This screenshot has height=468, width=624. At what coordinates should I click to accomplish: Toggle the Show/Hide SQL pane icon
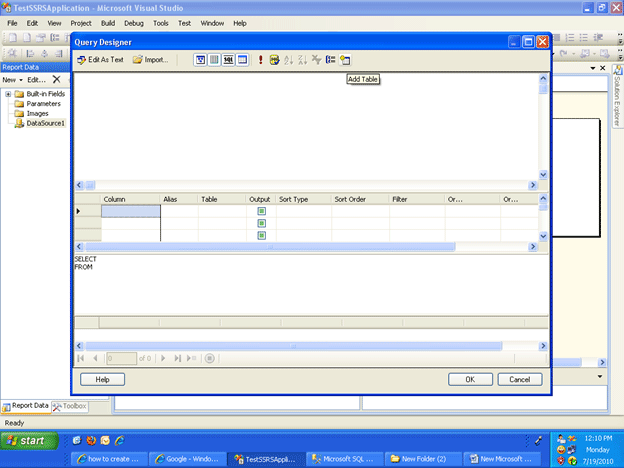point(228,60)
